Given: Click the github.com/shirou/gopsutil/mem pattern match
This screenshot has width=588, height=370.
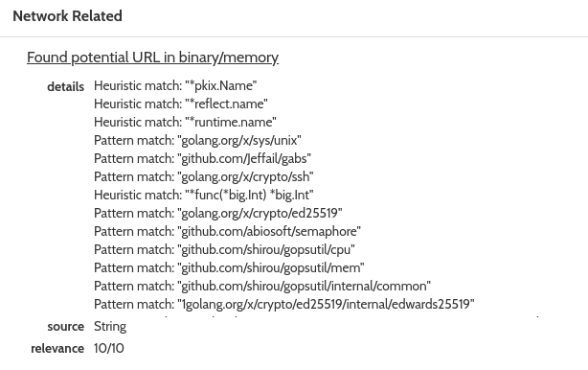Looking at the screenshot, I should click(229, 268).
